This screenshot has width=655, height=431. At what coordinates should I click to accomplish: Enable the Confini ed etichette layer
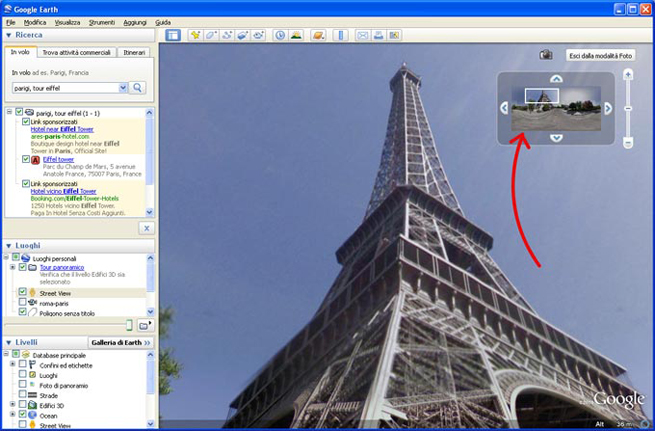pyautogui.click(x=23, y=364)
